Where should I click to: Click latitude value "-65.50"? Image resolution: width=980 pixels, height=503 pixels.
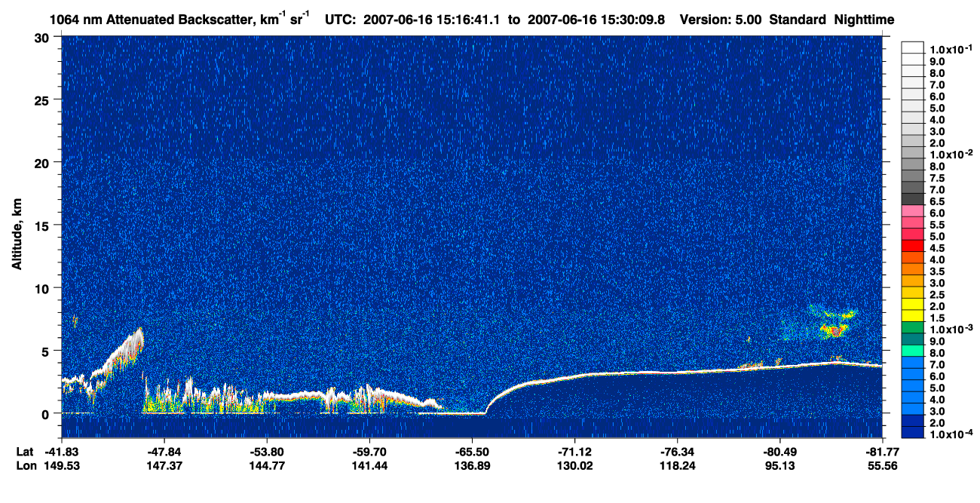(x=472, y=452)
